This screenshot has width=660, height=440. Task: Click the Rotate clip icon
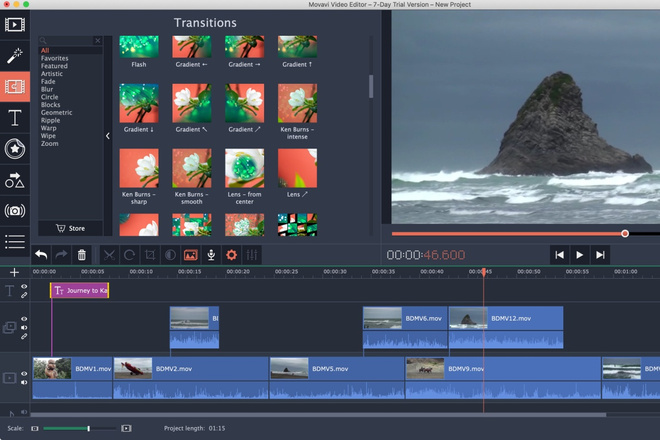129,255
